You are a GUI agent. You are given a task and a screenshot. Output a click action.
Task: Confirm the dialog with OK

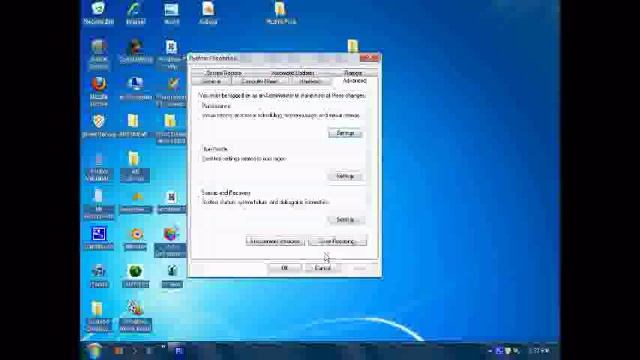tap(284, 268)
